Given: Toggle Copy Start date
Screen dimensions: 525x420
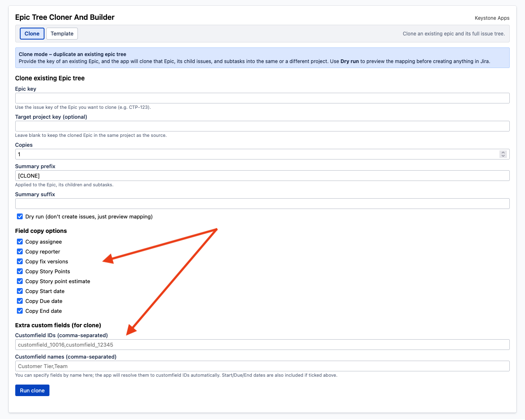Looking at the screenshot, I should tap(19, 291).
